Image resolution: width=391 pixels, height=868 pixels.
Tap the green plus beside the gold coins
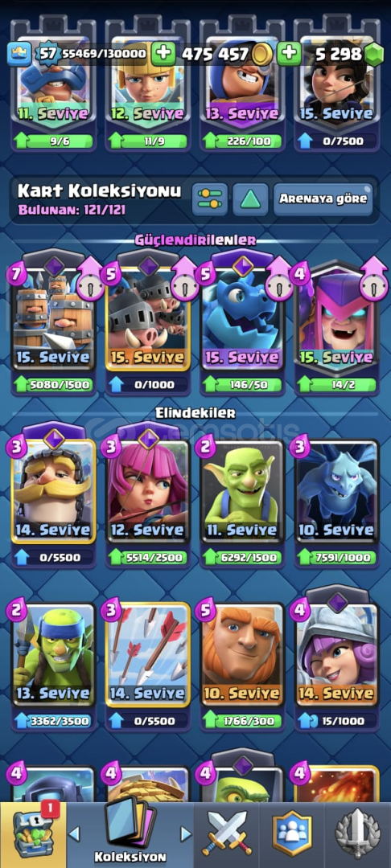[289, 54]
